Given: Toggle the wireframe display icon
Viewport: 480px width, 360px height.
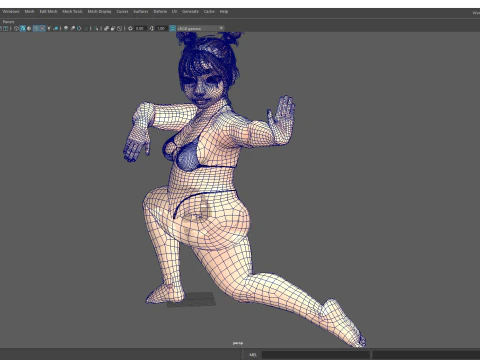Looking at the screenshot, I should [16, 28].
